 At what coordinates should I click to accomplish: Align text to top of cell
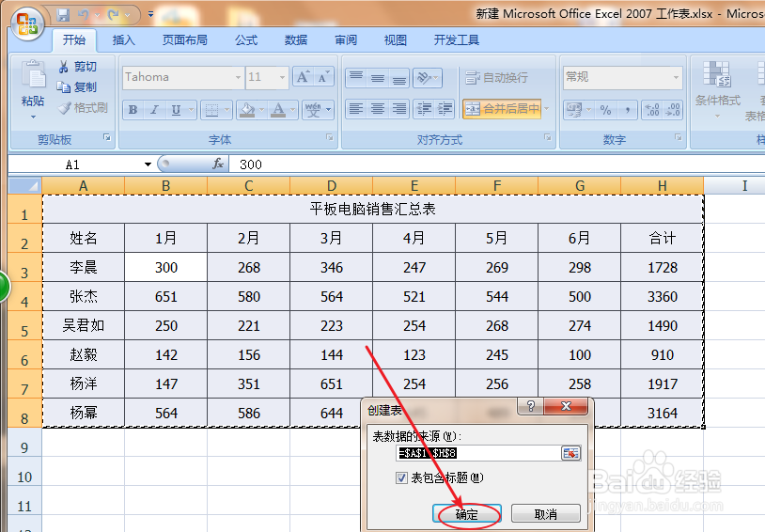click(356, 78)
